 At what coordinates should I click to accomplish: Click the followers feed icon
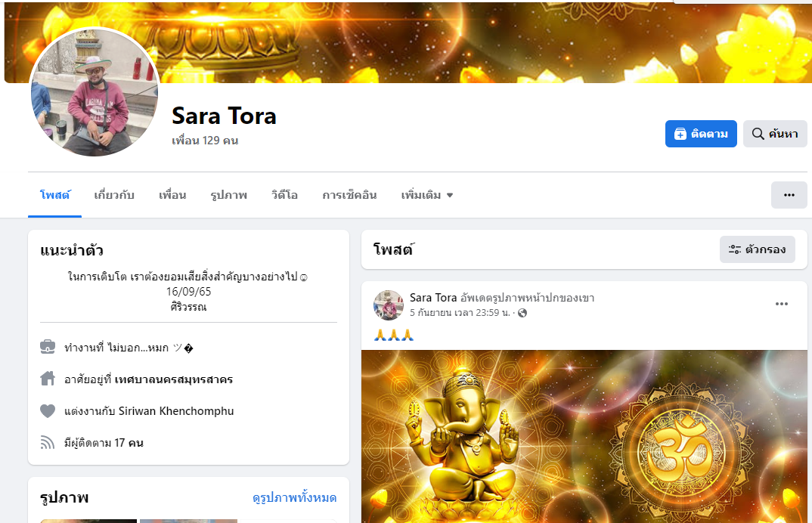pyautogui.click(x=48, y=442)
